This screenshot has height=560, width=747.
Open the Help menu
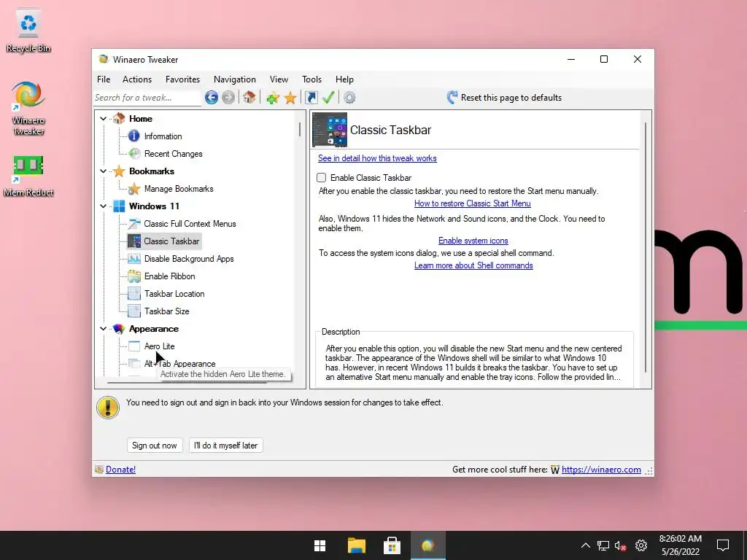click(344, 79)
